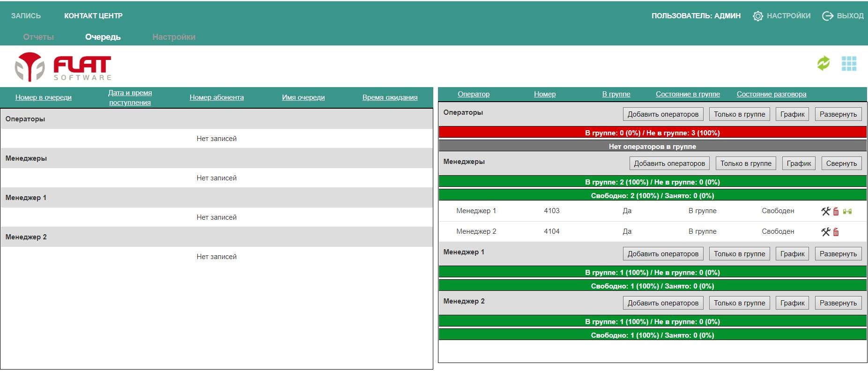The height and width of the screenshot is (378, 868).
Task: Sort by 'Номер в очереди' column
Action: [44, 97]
